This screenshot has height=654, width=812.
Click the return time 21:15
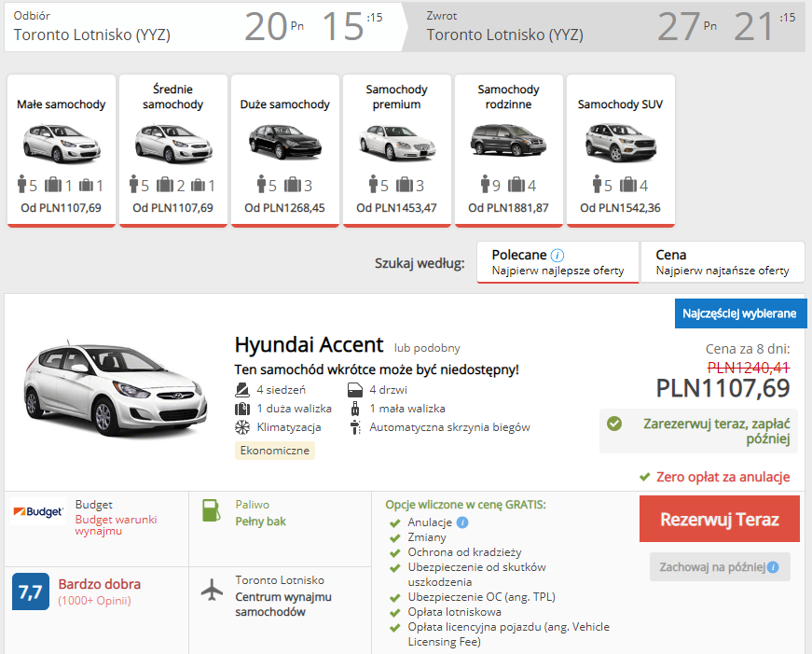764,26
